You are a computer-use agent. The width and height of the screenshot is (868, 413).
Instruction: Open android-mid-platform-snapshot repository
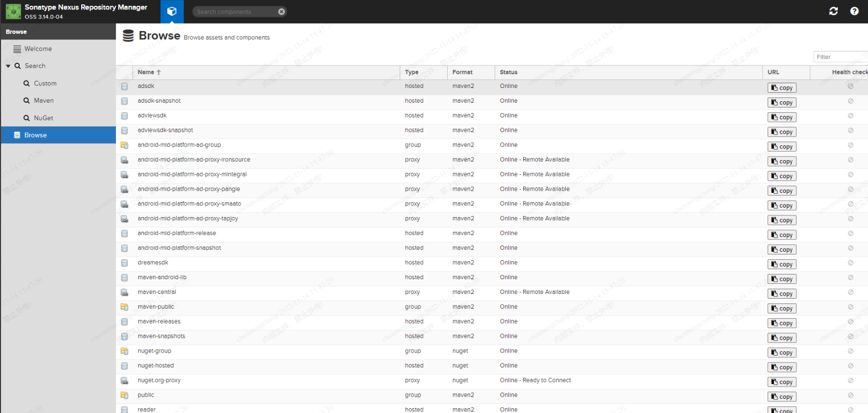[x=492, y=249]
